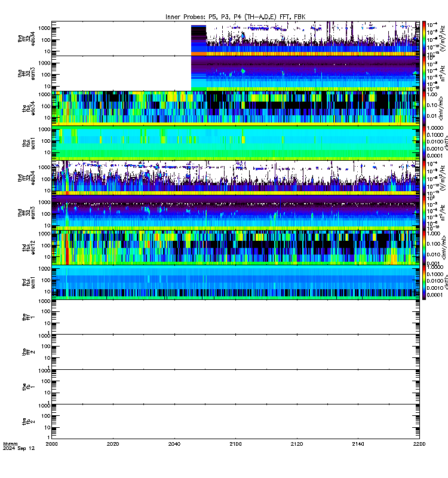Click the 'tha fbk edc34' panel label
448x478 pixels.
point(29,108)
